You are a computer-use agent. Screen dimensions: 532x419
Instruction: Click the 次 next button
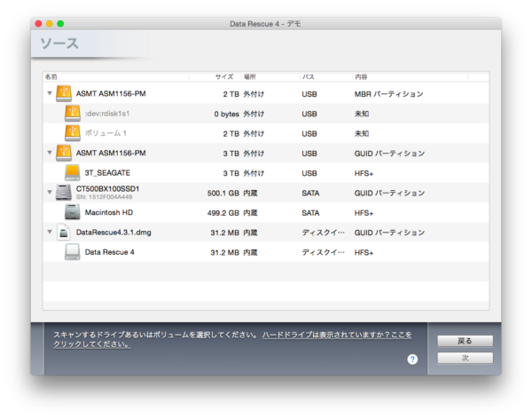465,358
